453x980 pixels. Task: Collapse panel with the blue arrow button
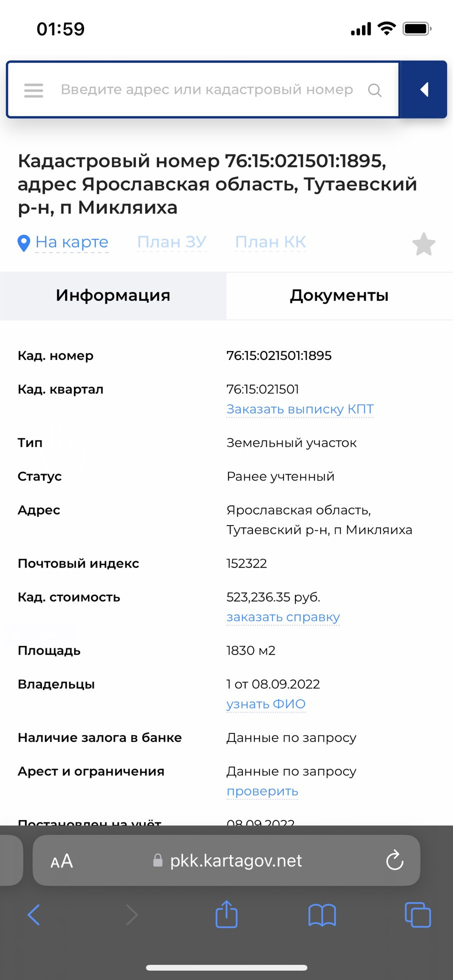[x=424, y=89]
